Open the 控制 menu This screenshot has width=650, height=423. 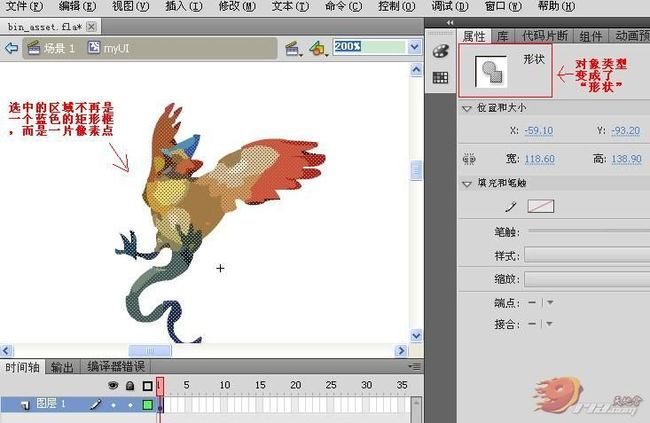coord(397,6)
